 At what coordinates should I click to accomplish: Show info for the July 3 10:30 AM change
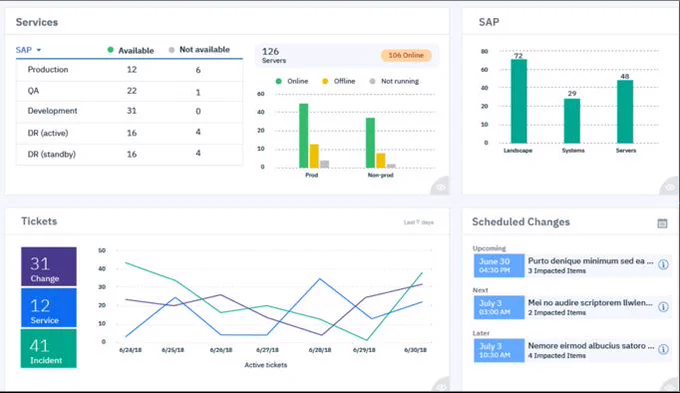[663, 349]
